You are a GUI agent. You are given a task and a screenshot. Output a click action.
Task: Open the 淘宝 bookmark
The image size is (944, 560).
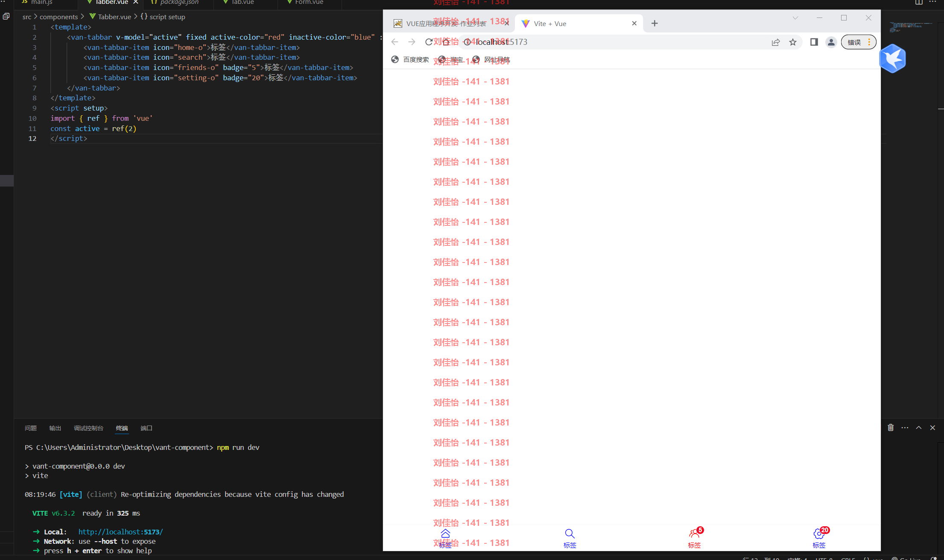451,59
